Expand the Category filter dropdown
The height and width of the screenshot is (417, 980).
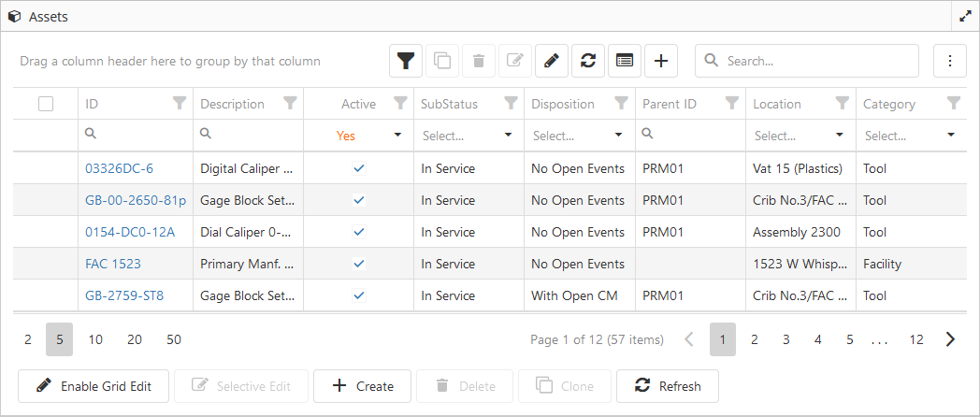951,136
